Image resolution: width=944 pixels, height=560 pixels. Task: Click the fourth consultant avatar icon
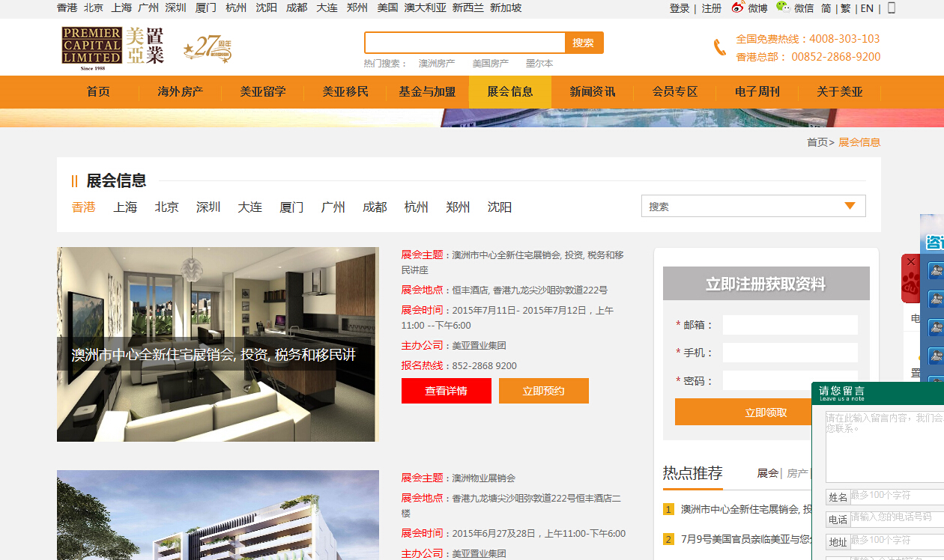pyautogui.click(x=937, y=356)
